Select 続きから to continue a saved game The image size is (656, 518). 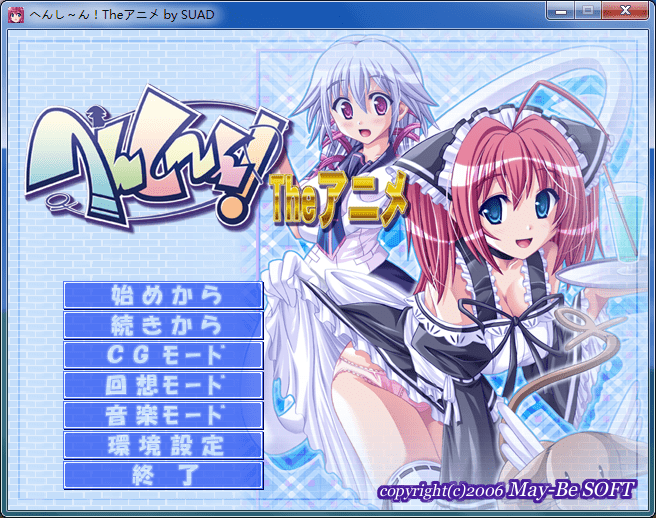pyautogui.click(x=163, y=325)
